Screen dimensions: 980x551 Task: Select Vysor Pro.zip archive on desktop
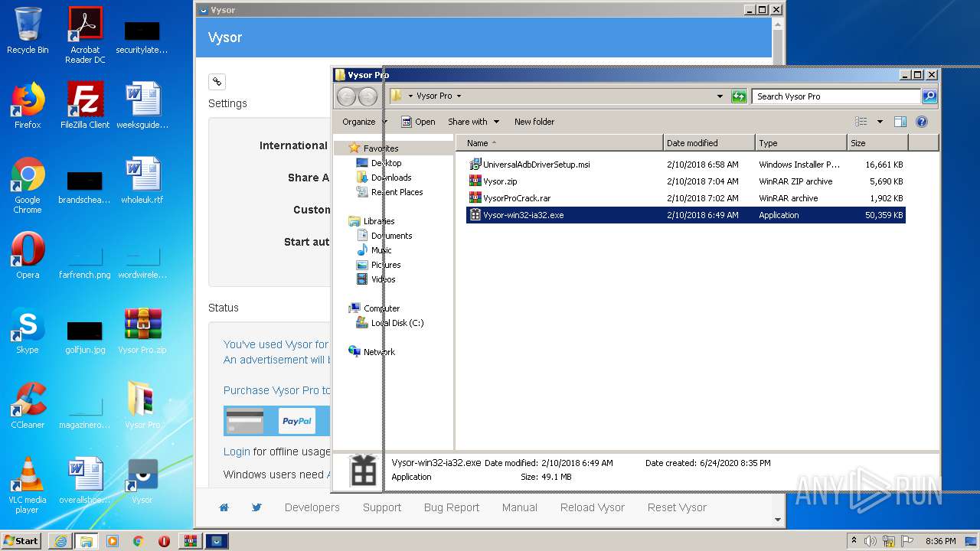142,331
